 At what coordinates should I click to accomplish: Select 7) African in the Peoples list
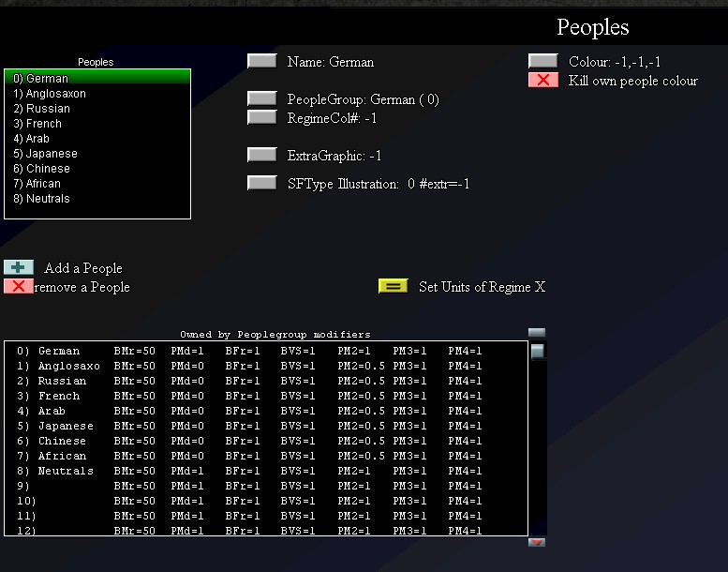pyautogui.click(x=97, y=184)
